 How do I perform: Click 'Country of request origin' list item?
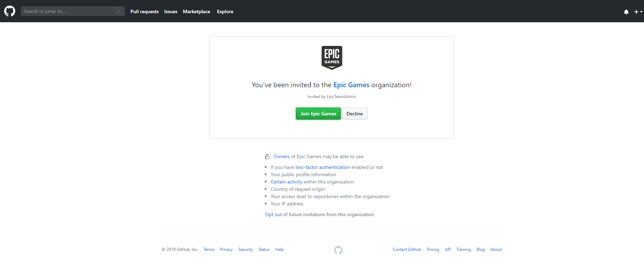pos(298,189)
